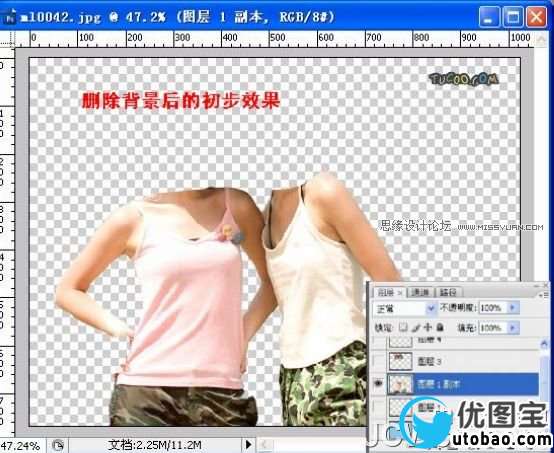Click the 文档:2.25M/11.2M status text
Viewport: 554px width, 453px height.
point(154,445)
